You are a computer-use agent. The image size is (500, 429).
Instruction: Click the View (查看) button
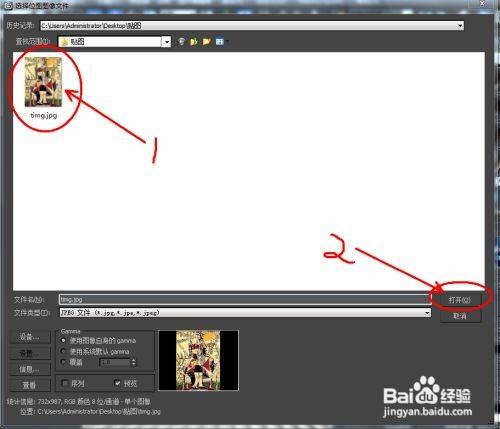click(30, 385)
